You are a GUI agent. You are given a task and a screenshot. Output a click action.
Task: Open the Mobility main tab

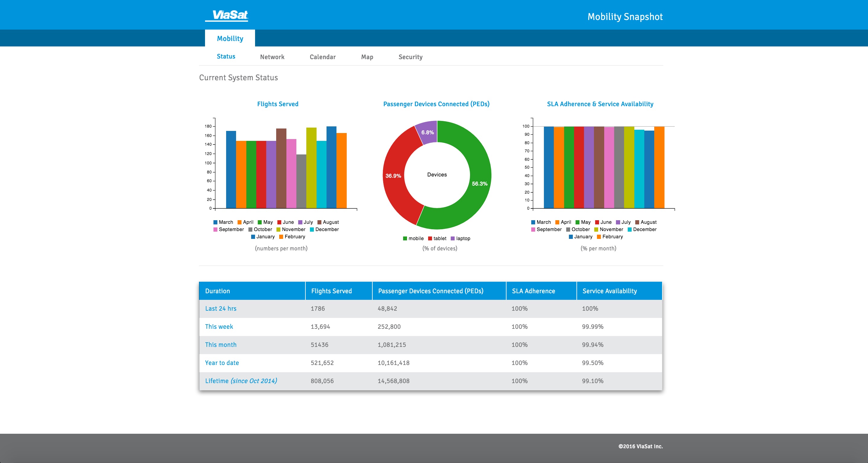[x=230, y=38]
